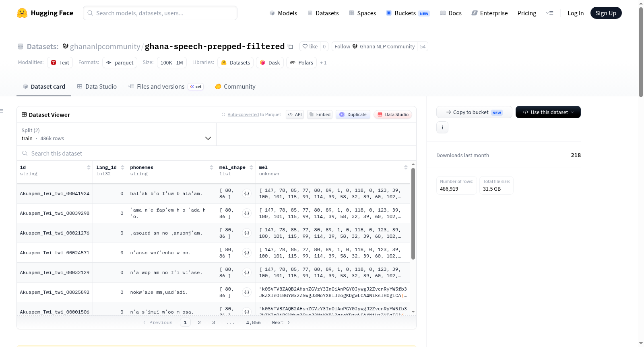The width and height of the screenshot is (644, 347).
Task: Toggle the left sidebar table-of-contents icon
Action: (2, 111)
